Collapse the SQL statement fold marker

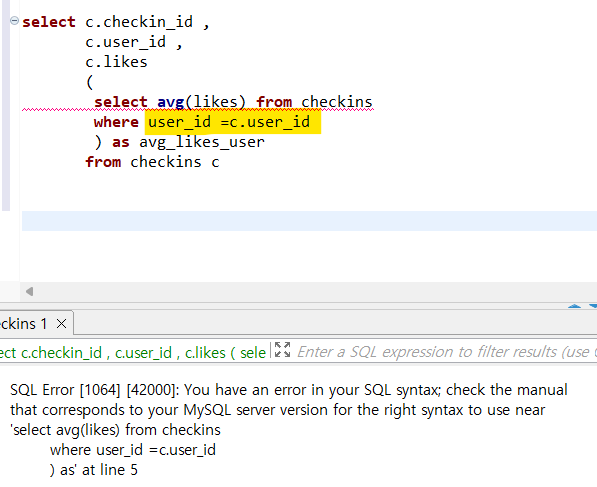(14, 20)
